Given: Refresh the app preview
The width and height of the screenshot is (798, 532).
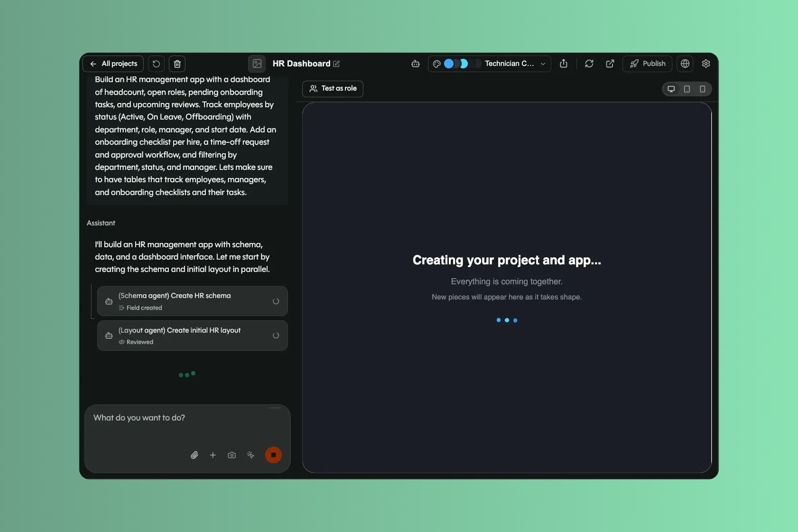Looking at the screenshot, I should pyautogui.click(x=589, y=64).
